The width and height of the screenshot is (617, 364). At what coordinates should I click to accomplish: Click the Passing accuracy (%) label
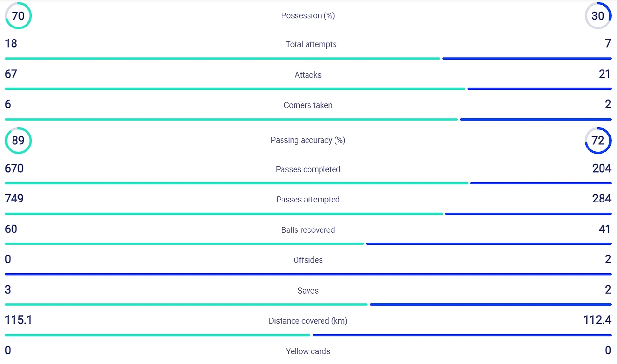[308, 140]
